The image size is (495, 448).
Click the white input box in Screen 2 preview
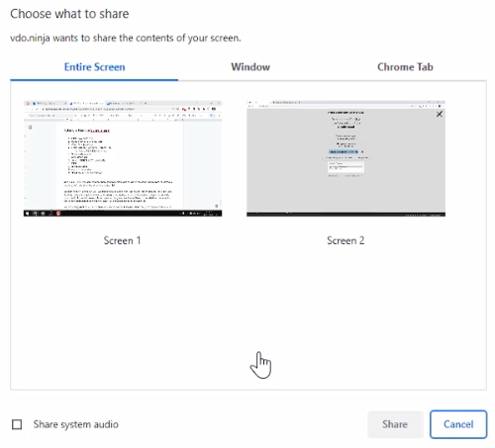tap(346, 167)
